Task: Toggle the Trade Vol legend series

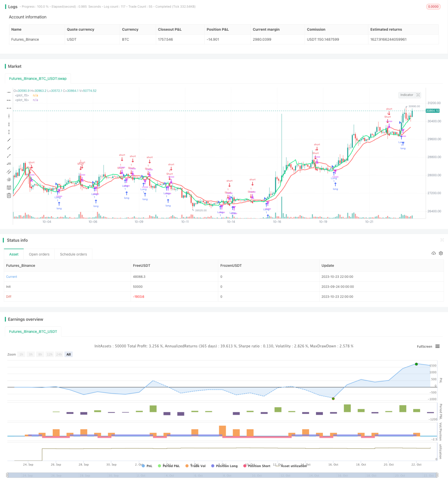Action: click(x=195, y=466)
